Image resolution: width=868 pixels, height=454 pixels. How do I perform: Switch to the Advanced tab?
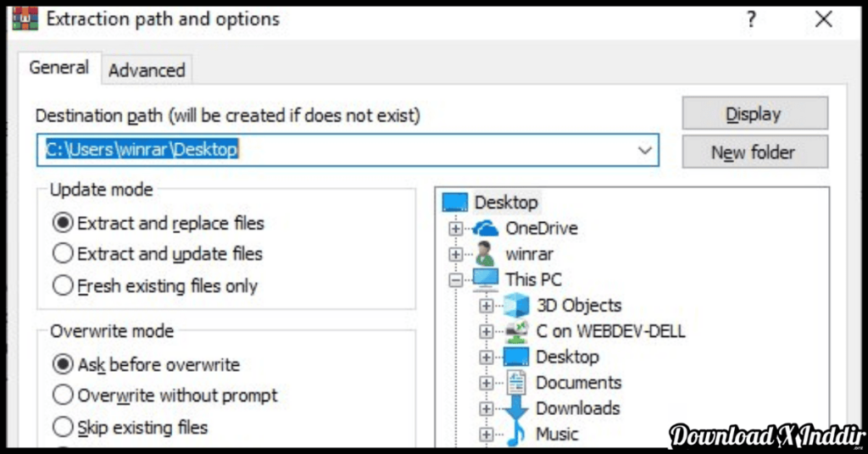(x=147, y=70)
